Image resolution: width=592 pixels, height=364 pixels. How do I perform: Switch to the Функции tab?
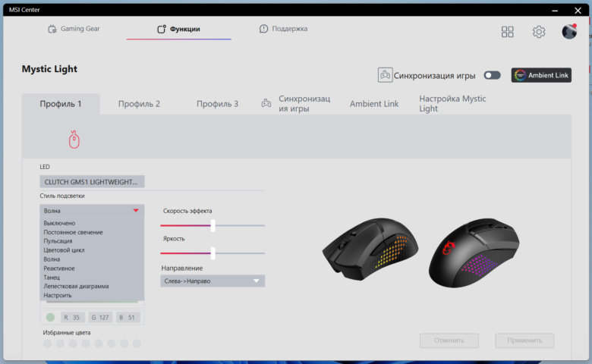click(x=178, y=29)
